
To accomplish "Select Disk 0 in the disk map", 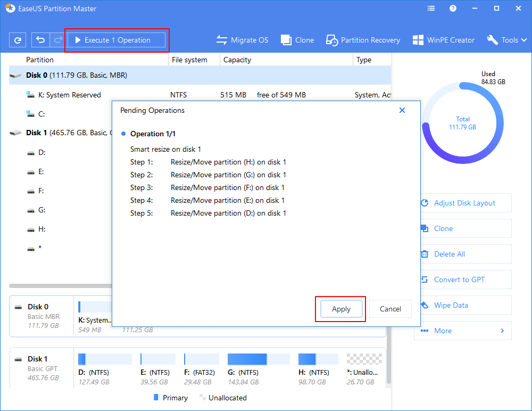I will point(41,316).
